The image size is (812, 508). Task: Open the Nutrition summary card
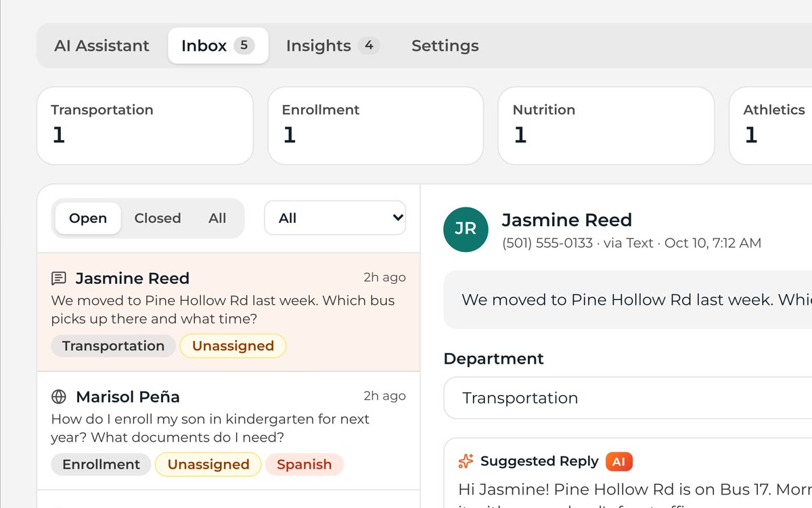click(x=606, y=125)
